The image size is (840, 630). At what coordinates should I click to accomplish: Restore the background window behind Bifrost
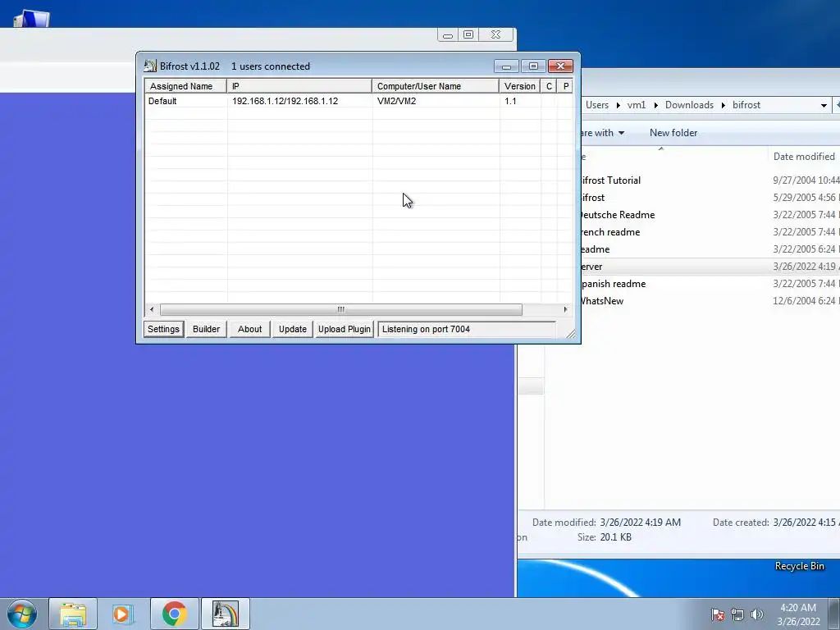[468, 35]
